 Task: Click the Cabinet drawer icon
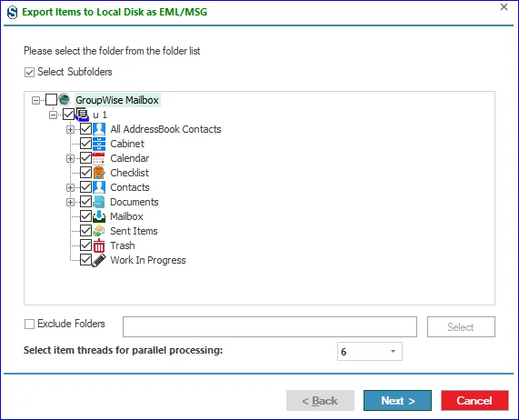[99, 144]
